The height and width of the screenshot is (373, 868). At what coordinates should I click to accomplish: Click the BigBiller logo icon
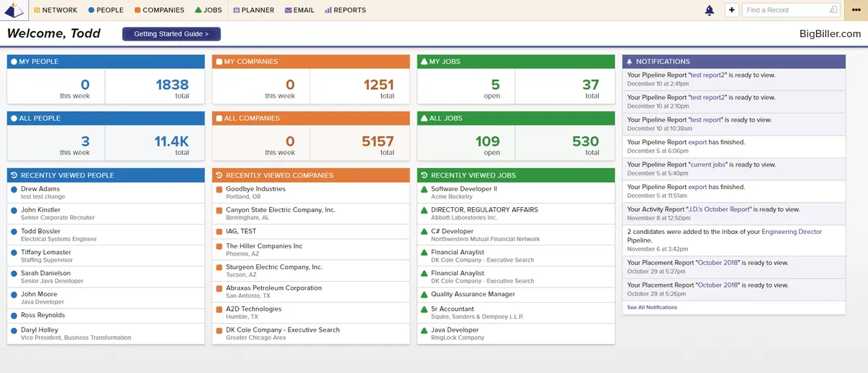(14, 10)
